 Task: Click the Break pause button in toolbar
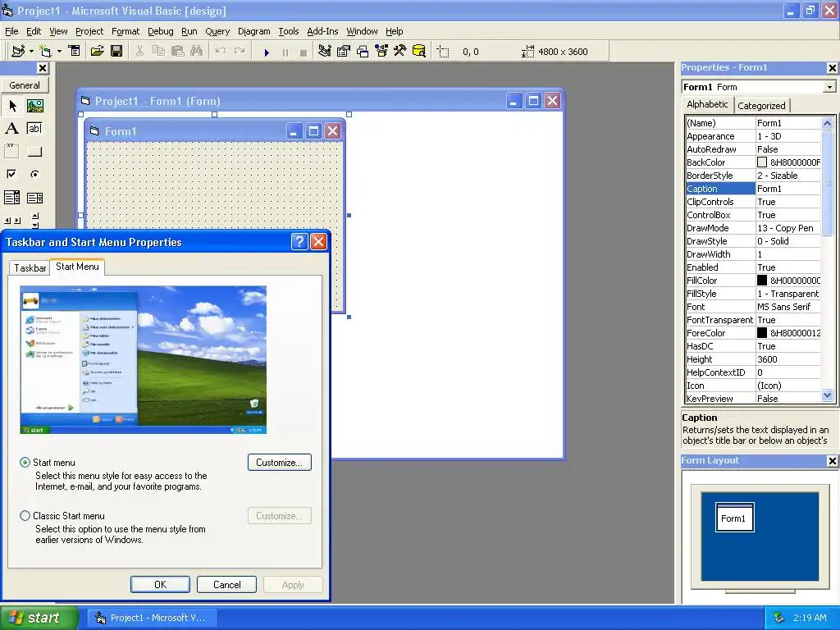285,52
